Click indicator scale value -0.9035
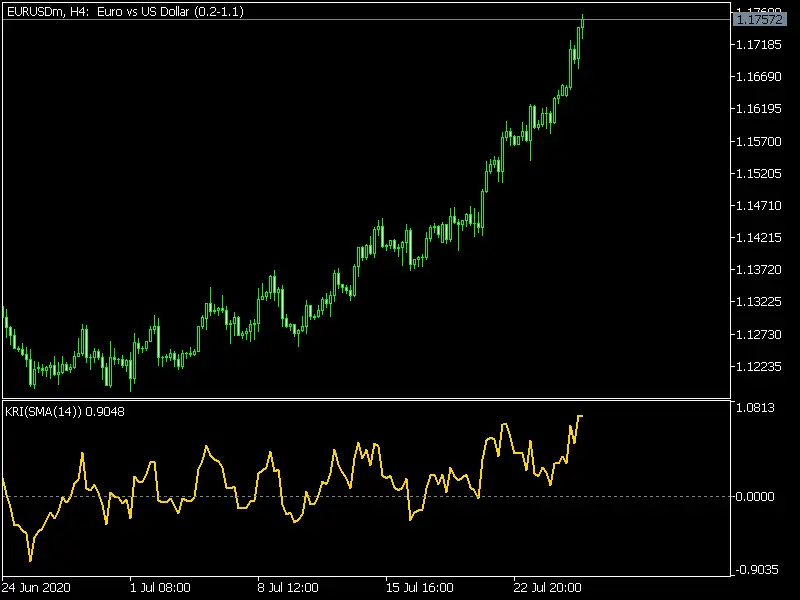Image resolution: width=800 pixels, height=600 pixels. 757,569
